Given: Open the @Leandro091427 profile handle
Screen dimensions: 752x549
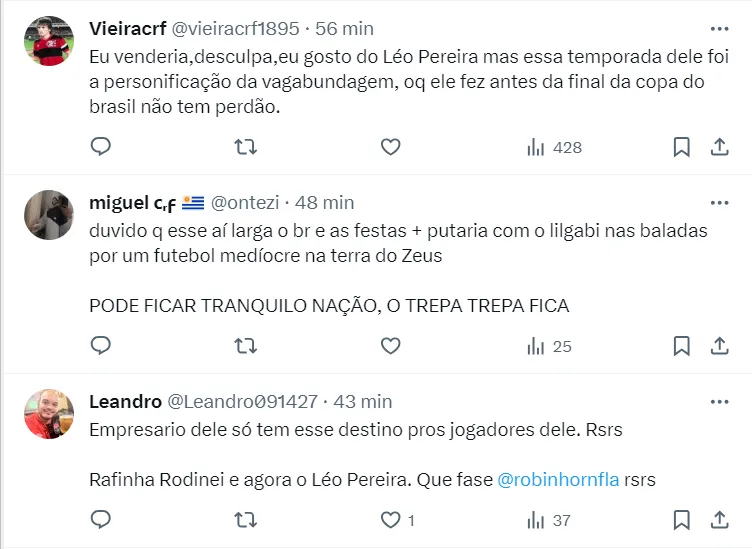Looking at the screenshot, I should tap(241, 401).
